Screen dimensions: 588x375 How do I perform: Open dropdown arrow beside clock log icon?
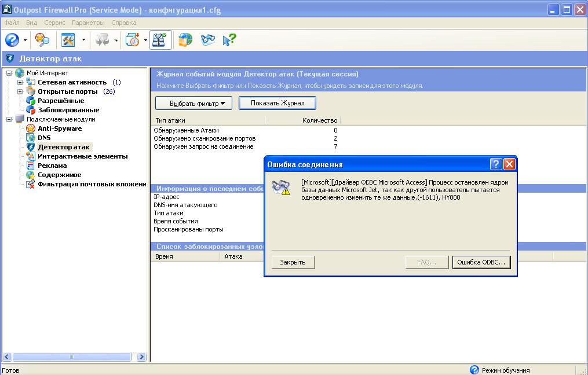(x=145, y=40)
